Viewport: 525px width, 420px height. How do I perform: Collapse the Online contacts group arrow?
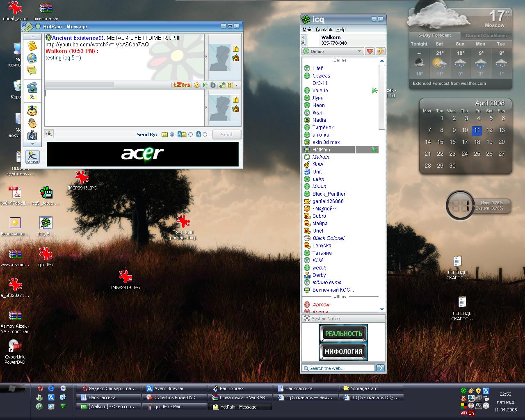(382, 61)
